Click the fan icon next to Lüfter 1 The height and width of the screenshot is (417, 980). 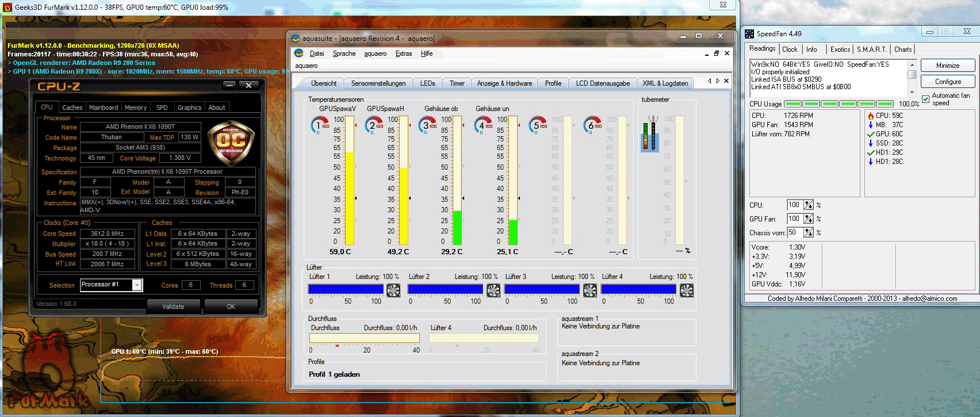(393, 290)
